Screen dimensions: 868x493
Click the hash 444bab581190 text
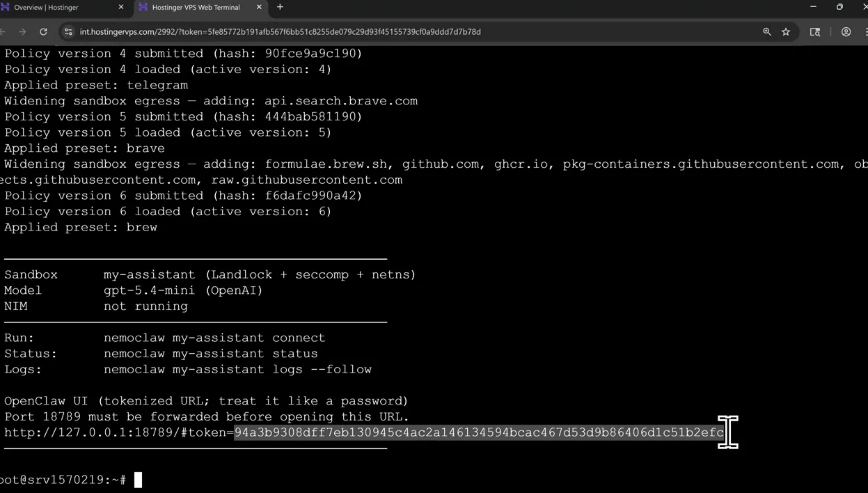(310, 117)
